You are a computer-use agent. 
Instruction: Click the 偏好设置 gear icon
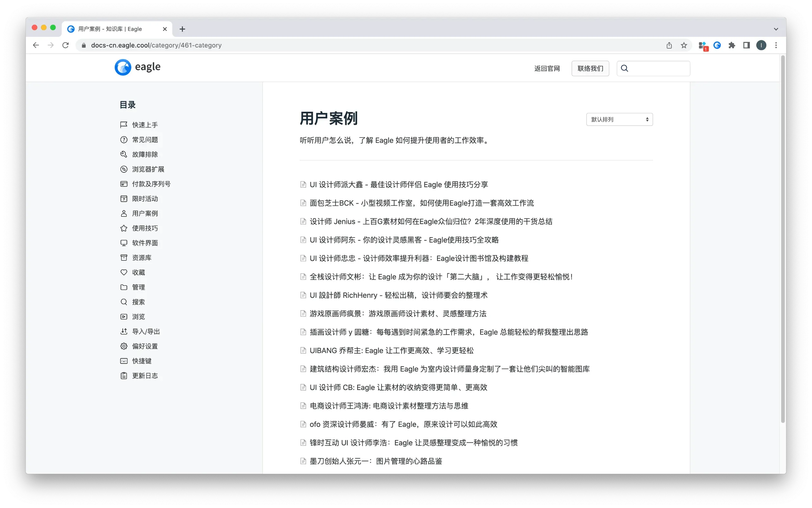point(124,346)
